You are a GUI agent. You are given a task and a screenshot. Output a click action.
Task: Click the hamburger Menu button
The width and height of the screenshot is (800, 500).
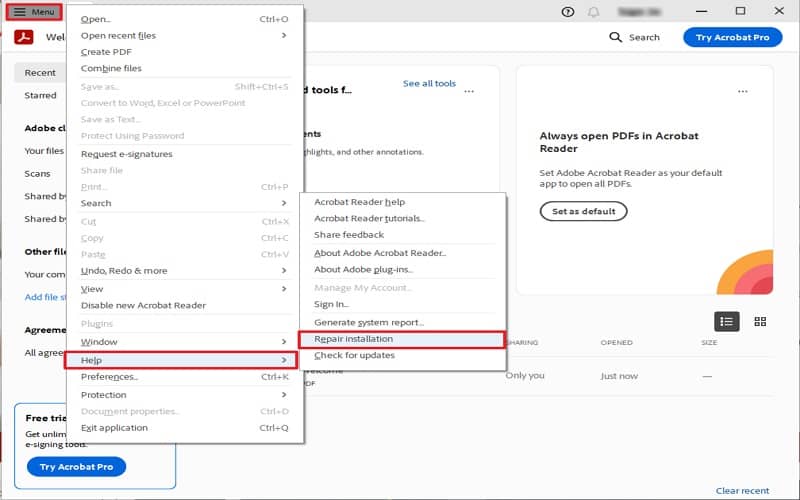pos(34,12)
